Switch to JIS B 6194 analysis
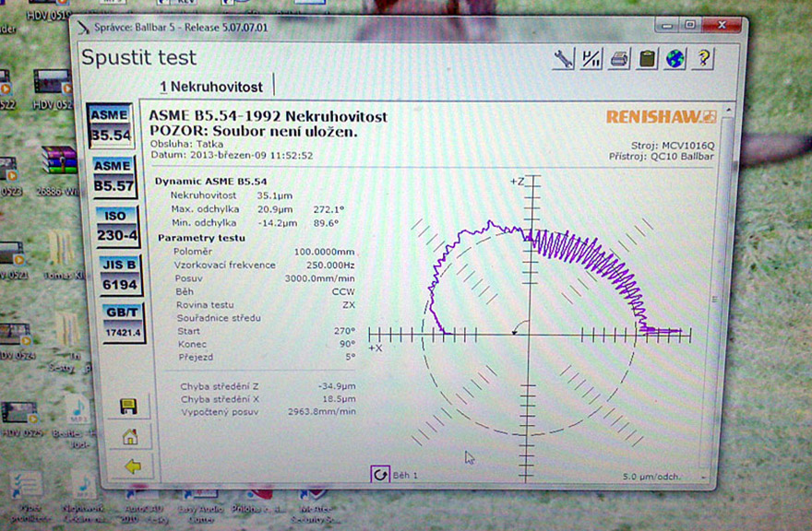This screenshot has width=812, height=531. [x=120, y=275]
